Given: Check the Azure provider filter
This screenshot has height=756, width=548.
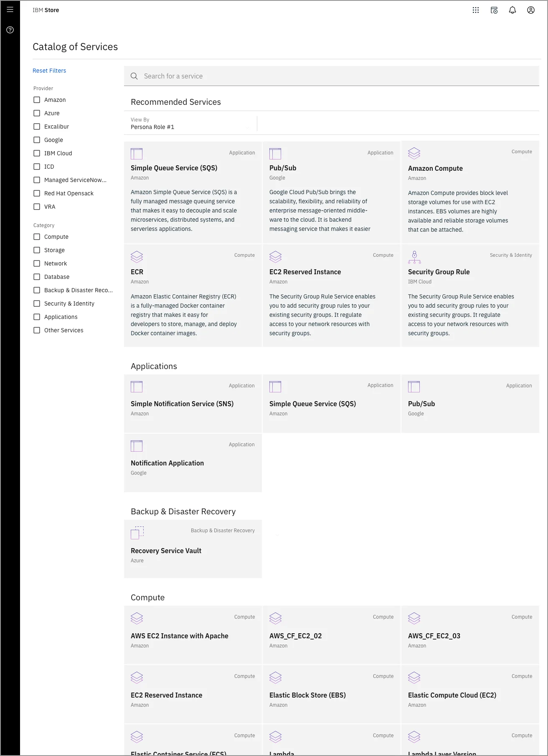Looking at the screenshot, I should 37,113.
